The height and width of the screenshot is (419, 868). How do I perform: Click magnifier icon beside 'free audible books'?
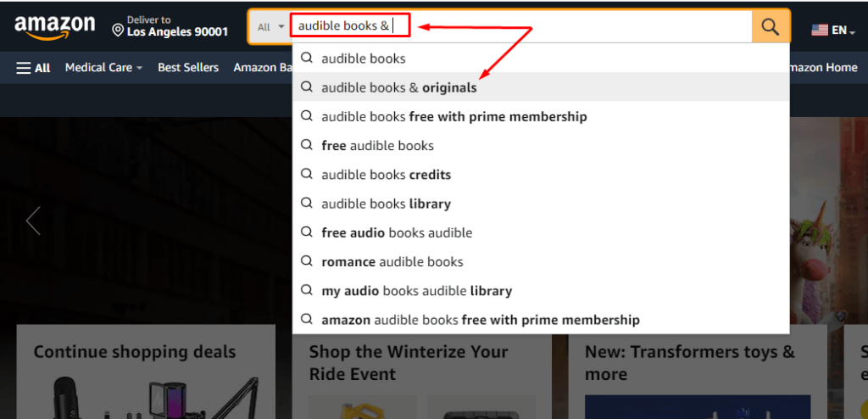pyautogui.click(x=306, y=145)
